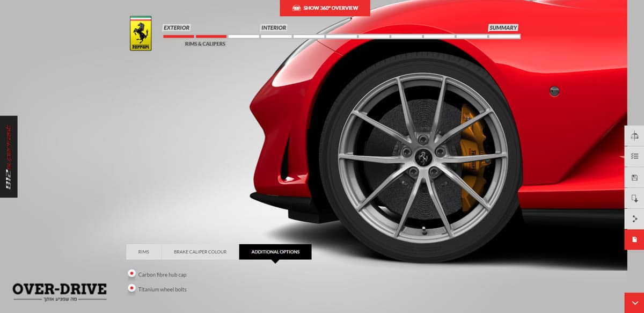Viewport: 644px width, 313px height.
Task: Switch to the Rims tab
Action: [x=143, y=252]
